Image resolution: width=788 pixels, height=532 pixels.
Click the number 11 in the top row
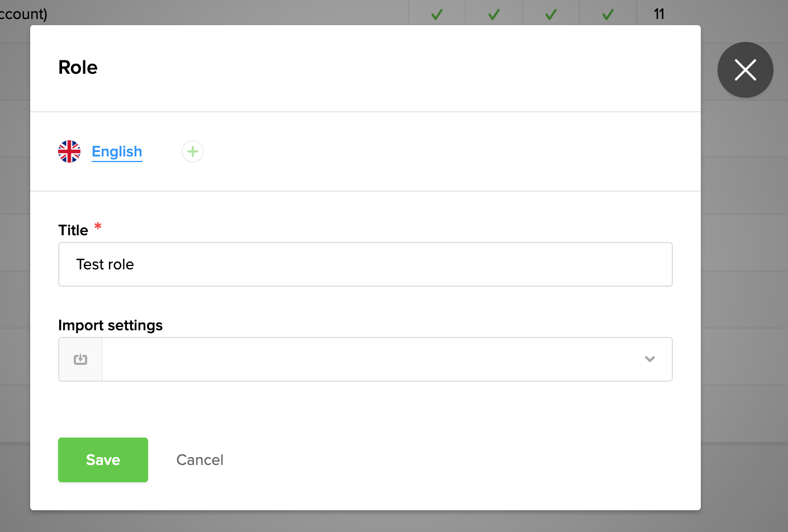659,14
